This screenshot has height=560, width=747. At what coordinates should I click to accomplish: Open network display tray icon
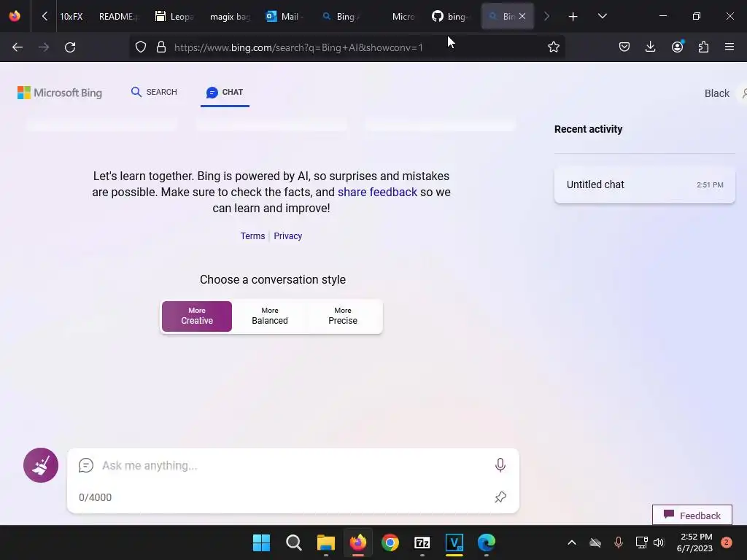641,542
